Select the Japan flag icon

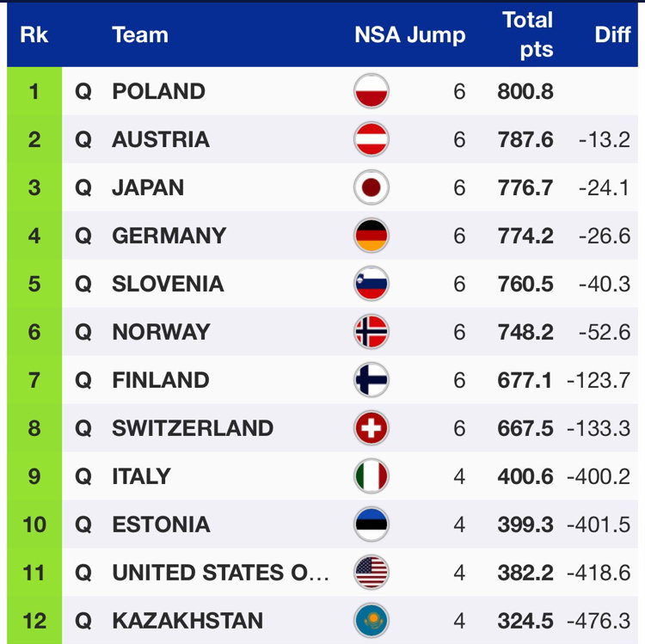click(x=372, y=187)
